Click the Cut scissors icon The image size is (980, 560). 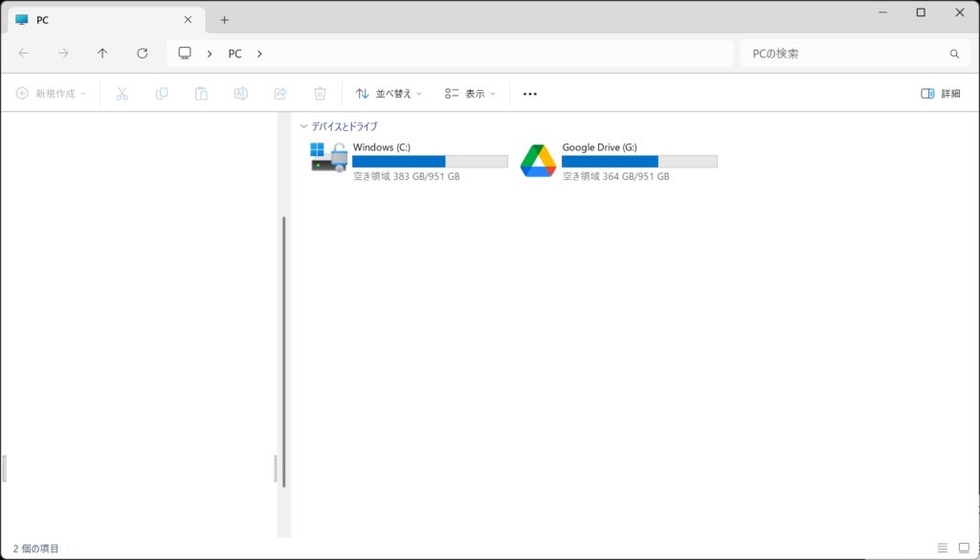coord(122,94)
